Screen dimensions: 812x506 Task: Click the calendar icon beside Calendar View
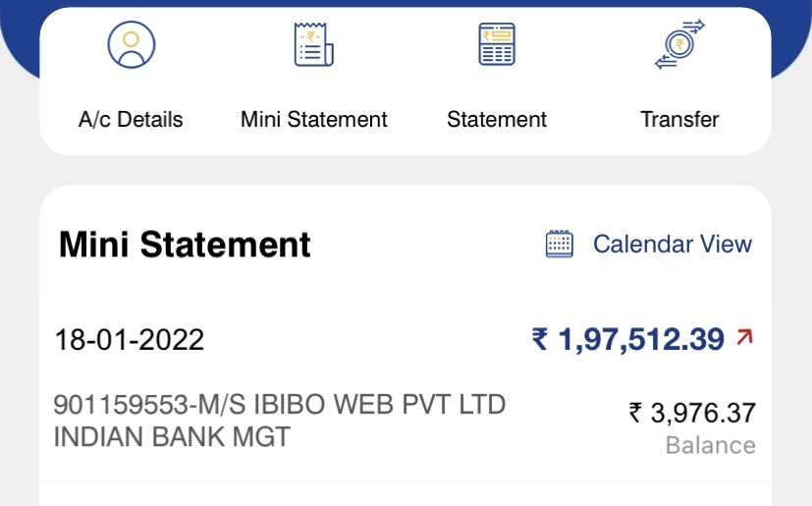tap(559, 244)
